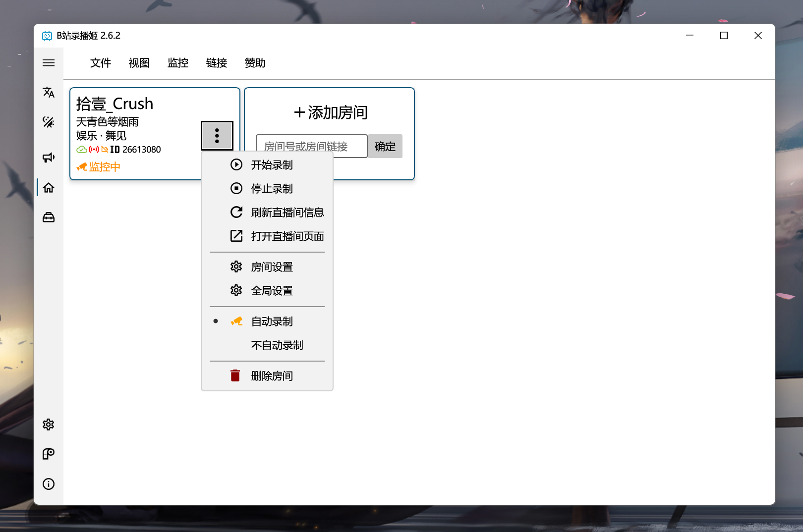The image size is (803, 532).
Task: Click the 添加房间 heading
Action: tap(331, 112)
